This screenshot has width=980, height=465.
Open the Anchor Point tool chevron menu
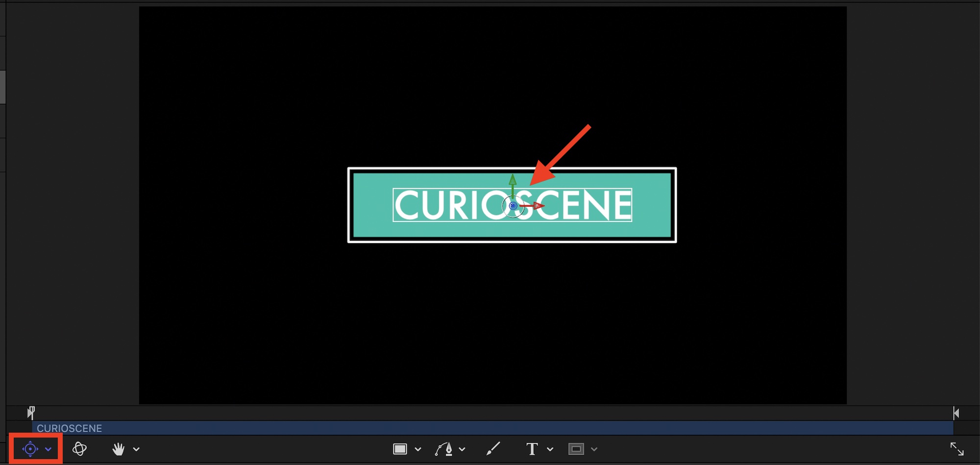[x=48, y=449]
